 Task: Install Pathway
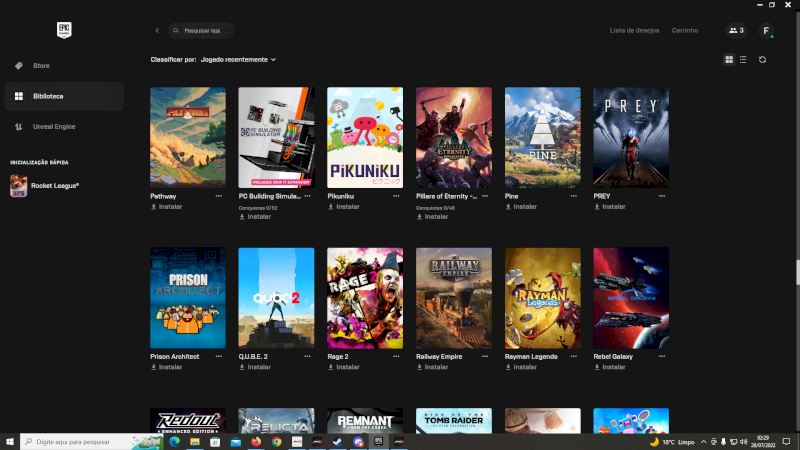pos(166,207)
